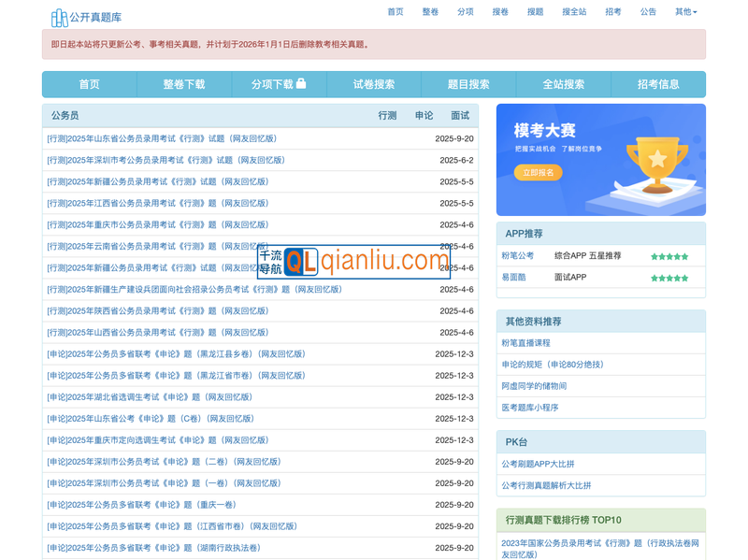This screenshot has height=560, width=748.
Task: Click the 公开真题库 books logo icon
Action: [59, 17]
